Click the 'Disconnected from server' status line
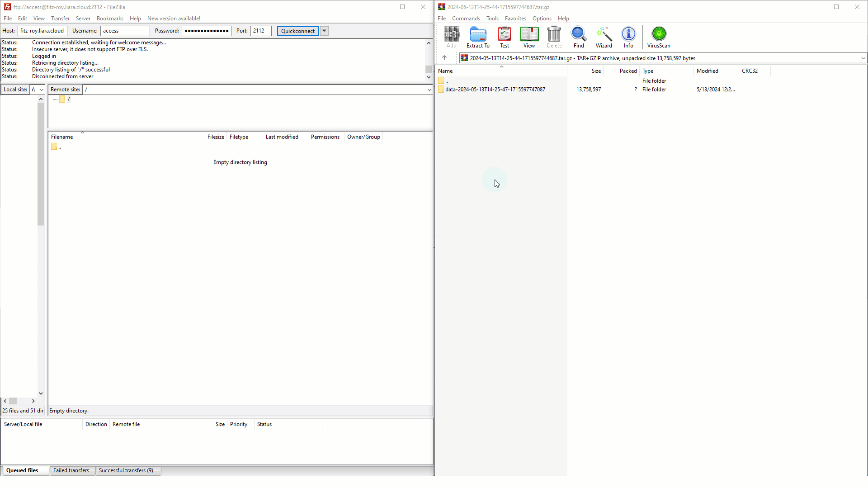The height and width of the screenshot is (488, 868). tap(63, 77)
